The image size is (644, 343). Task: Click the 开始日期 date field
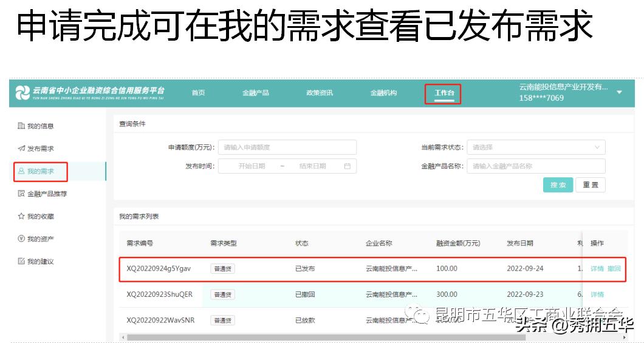(x=252, y=166)
